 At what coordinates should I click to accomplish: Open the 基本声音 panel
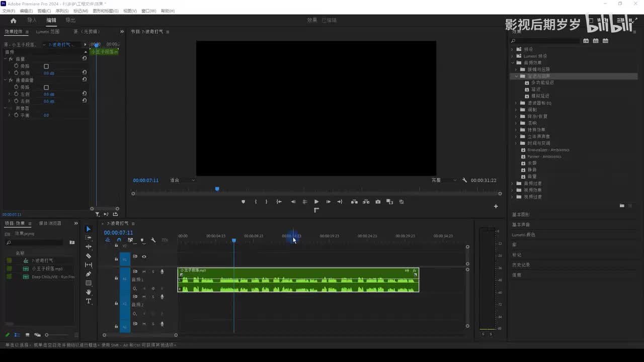pyautogui.click(x=521, y=225)
